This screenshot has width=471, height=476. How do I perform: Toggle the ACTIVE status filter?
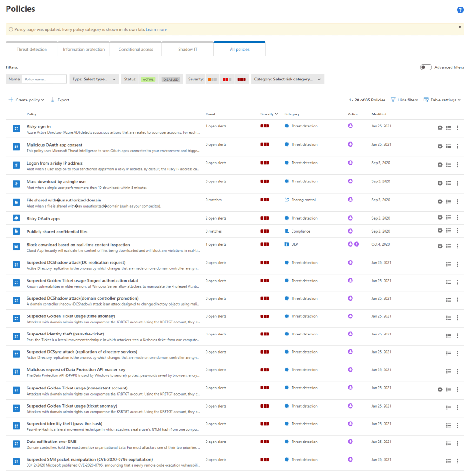point(148,80)
